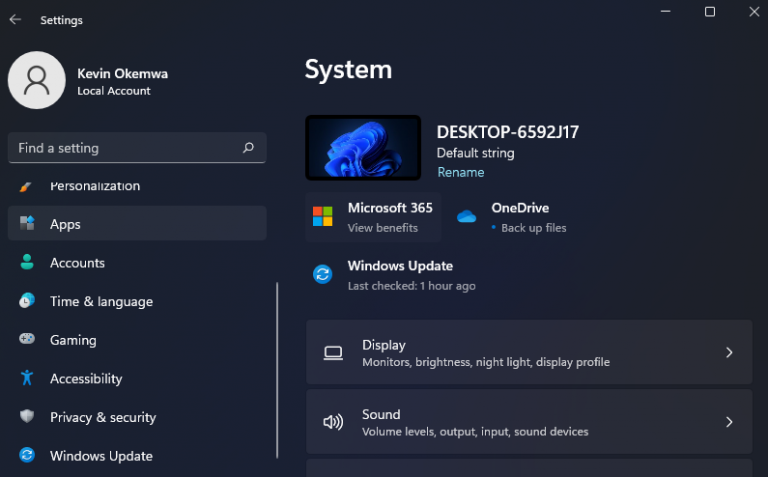Click the Windows Update status refresh icon

[x=323, y=274]
